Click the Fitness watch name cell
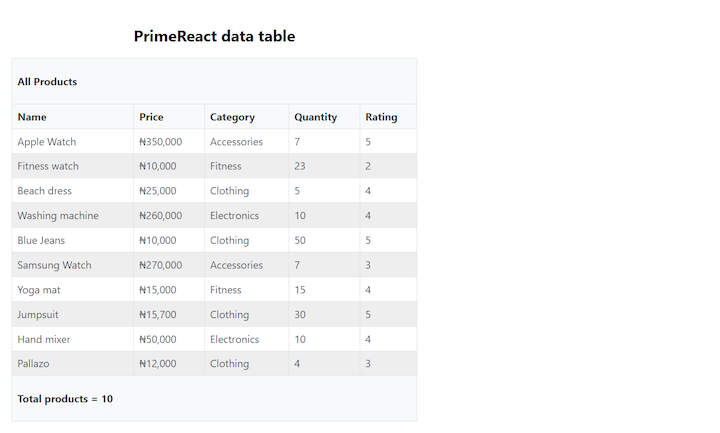The image size is (720, 433). point(48,166)
